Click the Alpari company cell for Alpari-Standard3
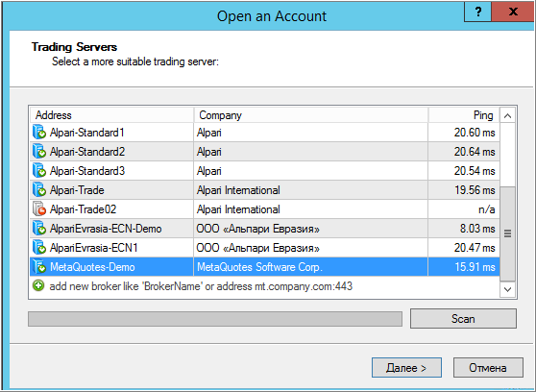The height and width of the screenshot is (392, 536). (310, 171)
